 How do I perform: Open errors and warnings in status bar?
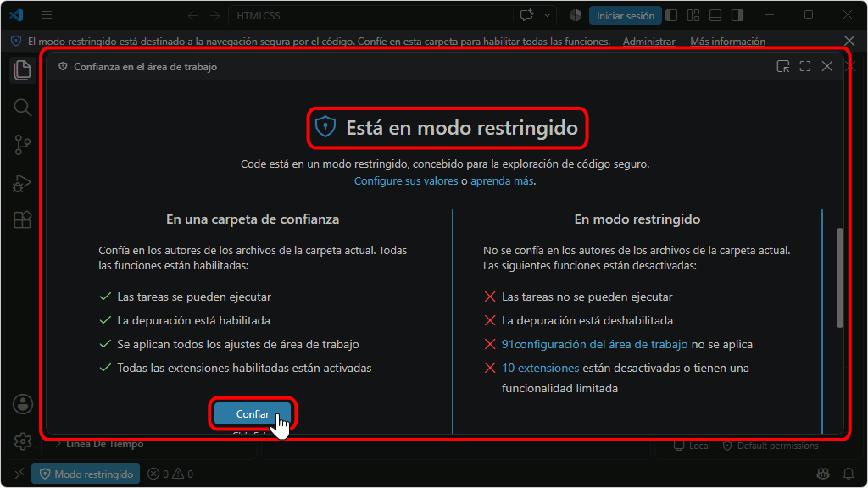click(170, 474)
